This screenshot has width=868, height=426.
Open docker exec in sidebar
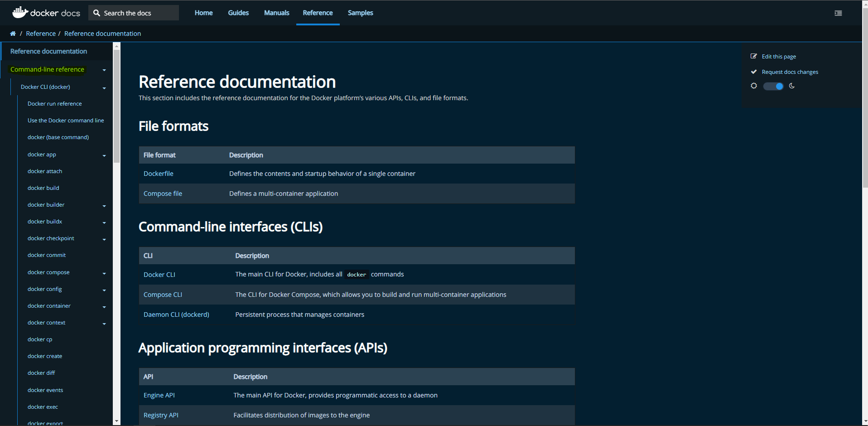click(43, 407)
